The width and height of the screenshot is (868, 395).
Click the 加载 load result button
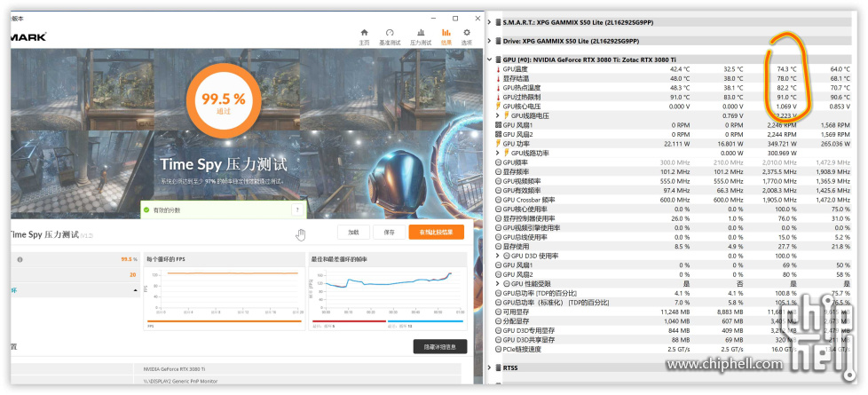click(x=353, y=233)
